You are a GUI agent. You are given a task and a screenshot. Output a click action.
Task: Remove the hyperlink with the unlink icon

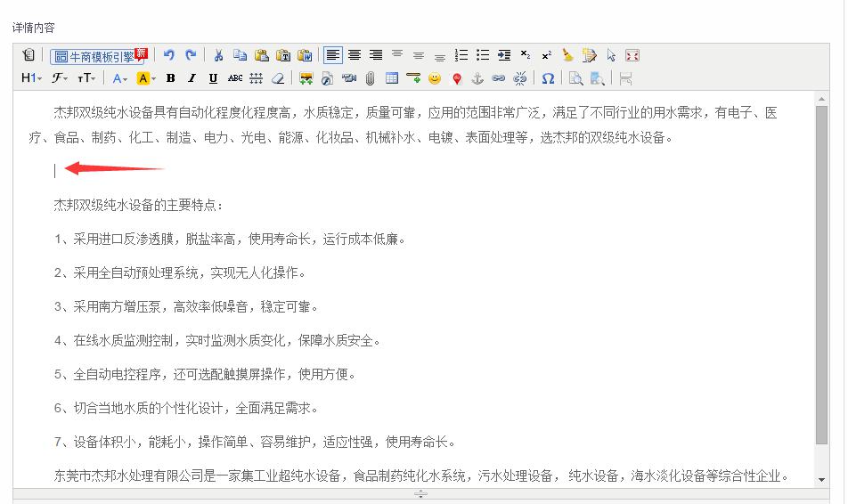pyautogui.click(x=520, y=78)
